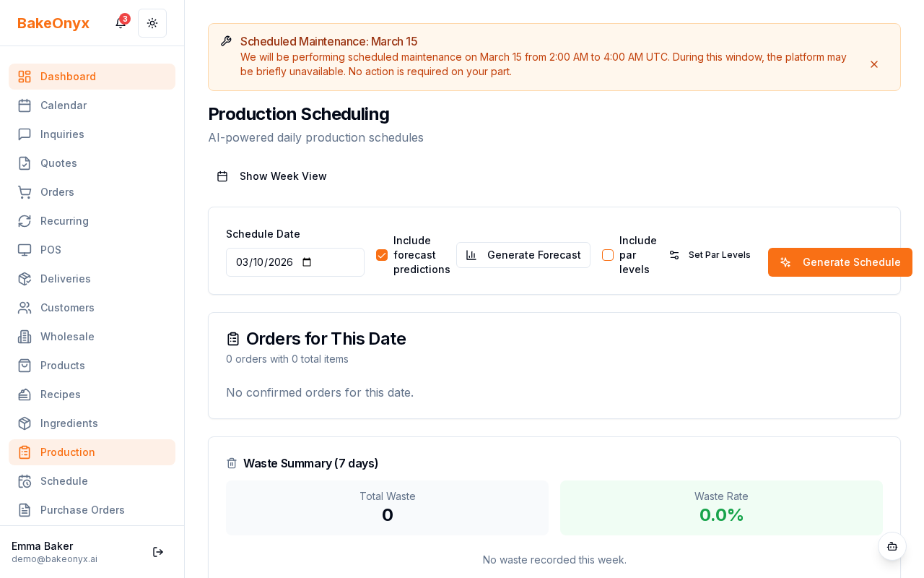The width and height of the screenshot is (924, 578).
Task: Open the Deliveries section icon
Action: (24, 279)
